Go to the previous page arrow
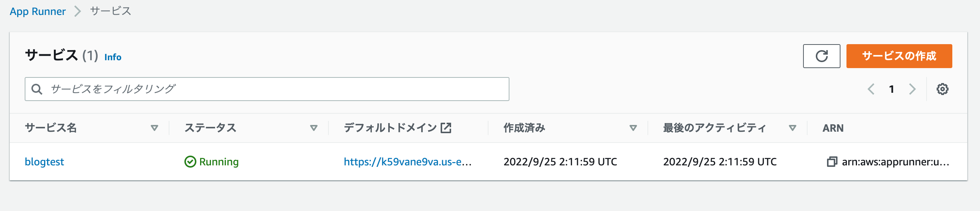Screen dimensions: 980x211 pyautogui.click(x=871, y=89)
